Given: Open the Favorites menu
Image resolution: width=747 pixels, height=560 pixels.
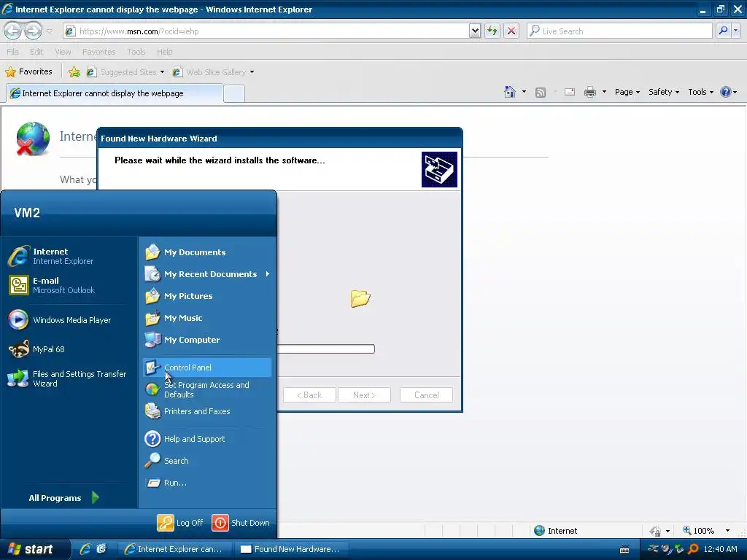Looking at the screenshot, I should pos(98,52).
